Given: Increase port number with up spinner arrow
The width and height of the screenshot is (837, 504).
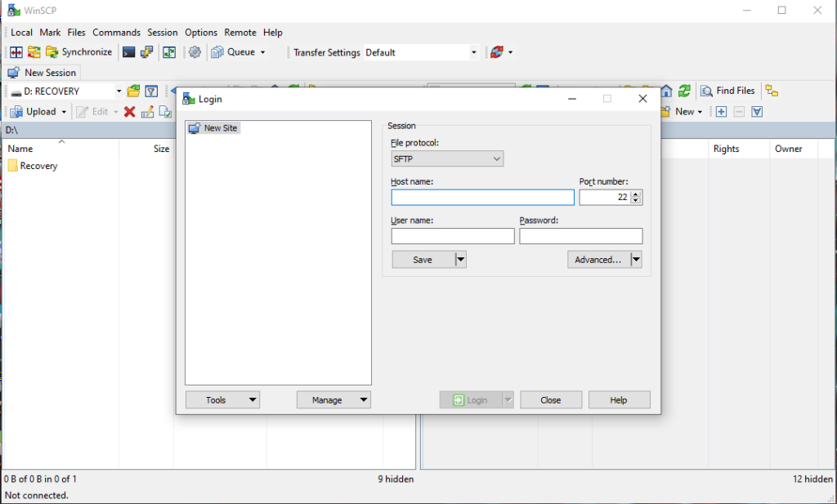Looking at the screenshot, I should [635, 194].
